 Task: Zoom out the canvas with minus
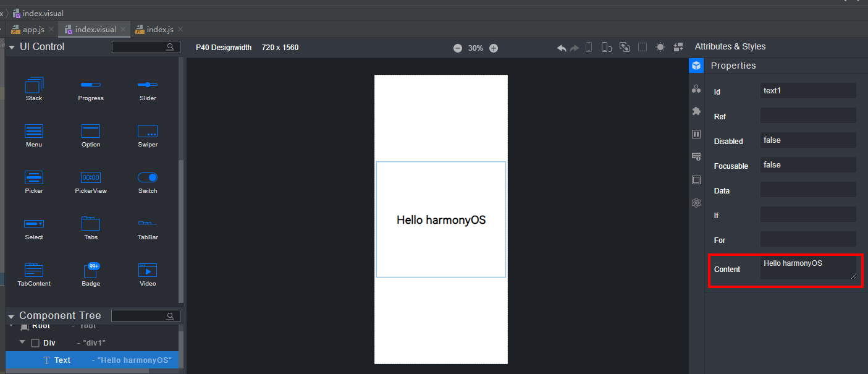[x=458, y=48]
